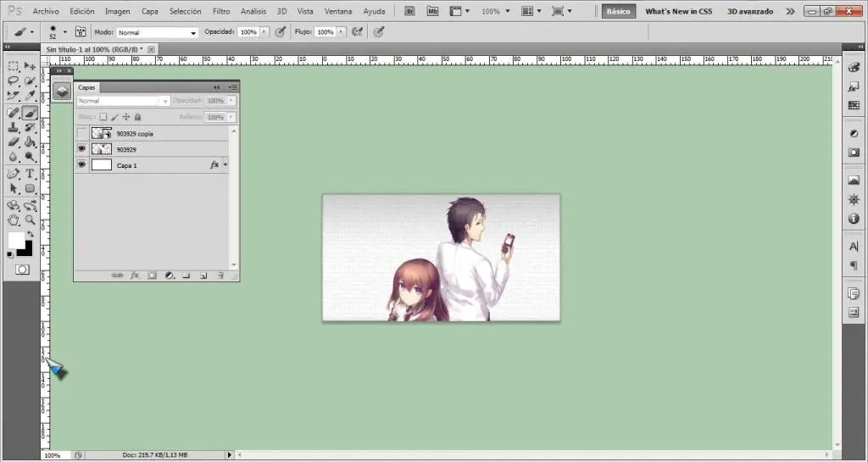Image resolution: width=868 pixels, height=462 pixels.
Task: Select the Crop tool
Action: point(14,97)
